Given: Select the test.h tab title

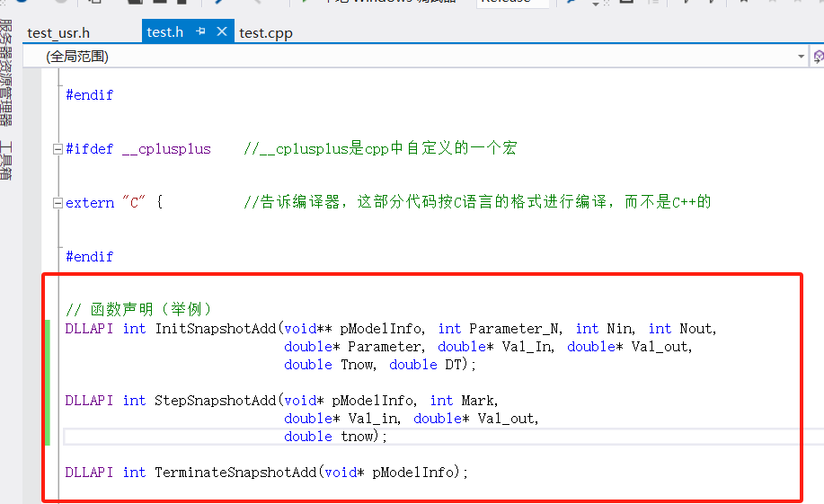Looking at the screenshot, I should pos(165,32).
